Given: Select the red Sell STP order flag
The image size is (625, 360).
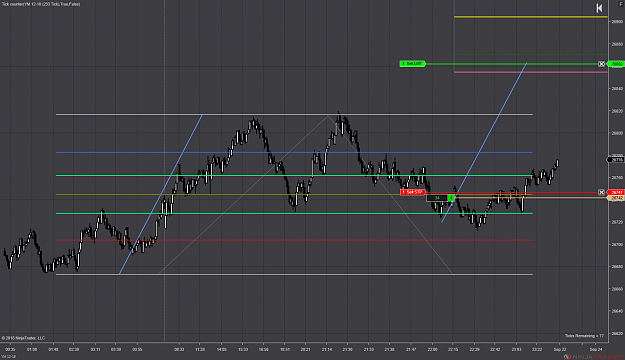Looking at the screenshot, I should click(x=413, y=192).
